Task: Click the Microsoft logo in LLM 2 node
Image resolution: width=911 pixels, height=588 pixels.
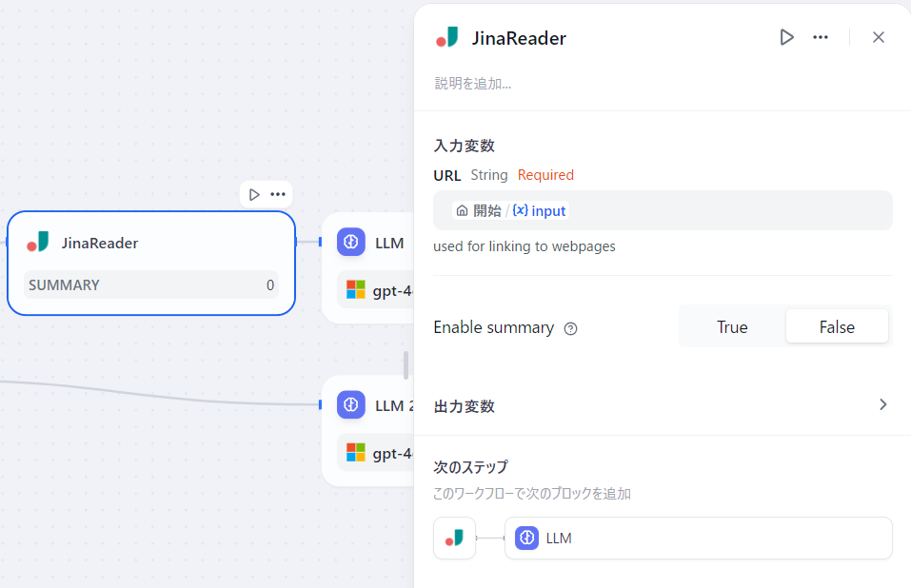Action: (356, 452)
